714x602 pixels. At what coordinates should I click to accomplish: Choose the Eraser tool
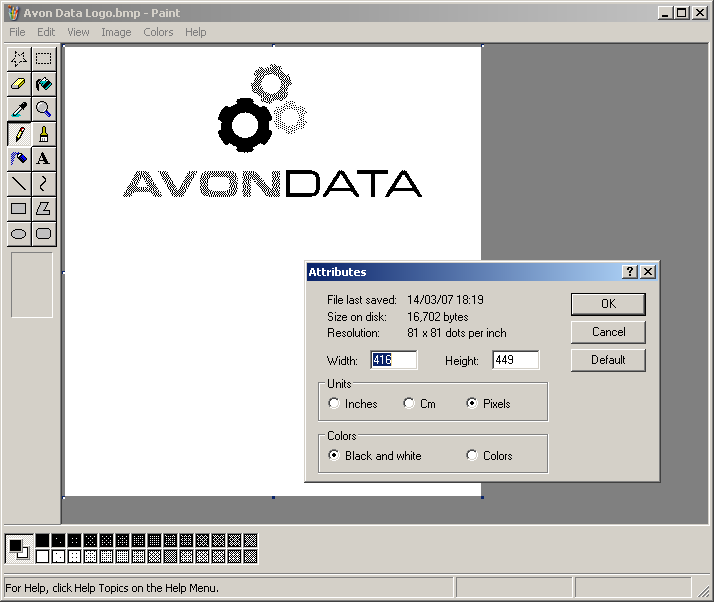(x=19, y=84)
